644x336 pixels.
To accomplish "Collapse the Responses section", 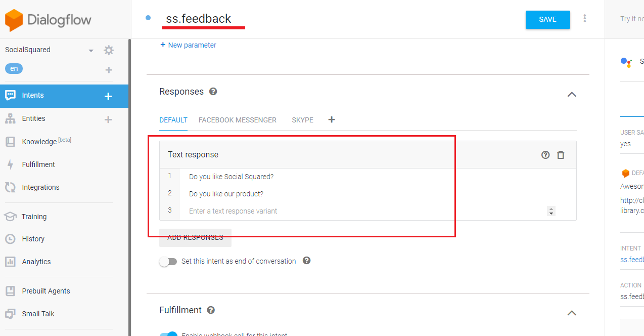I will point(572,94).
